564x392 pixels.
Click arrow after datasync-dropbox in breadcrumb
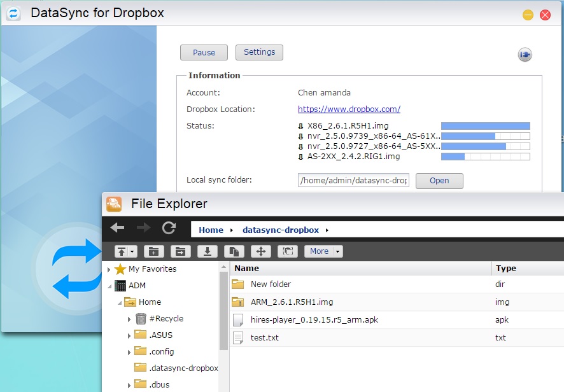tap(327, 230)
